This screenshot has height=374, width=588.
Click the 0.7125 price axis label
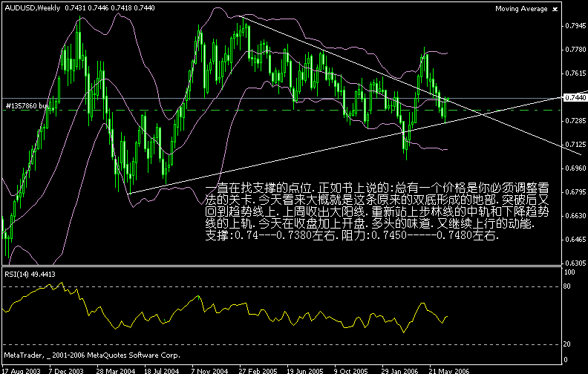575,144
